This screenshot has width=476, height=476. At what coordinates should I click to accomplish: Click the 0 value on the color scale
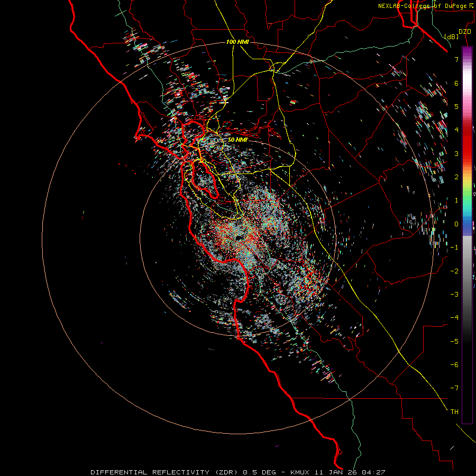(x=456, y=224)
